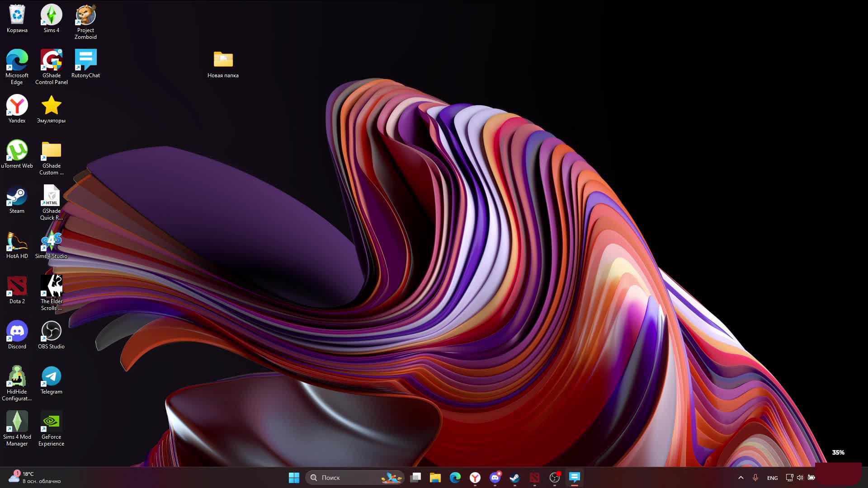The height and width of the screenshot is (488, 868).
Task: Click Steam icon in taskbar
Action: point(515,477)
